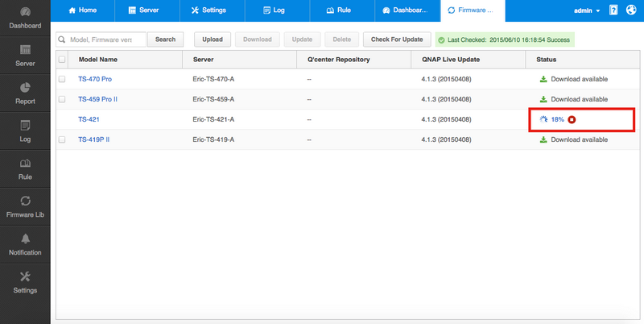Open the Server sidebar section
The width and height of the screenshot is (644, 324).
[25, 55]
